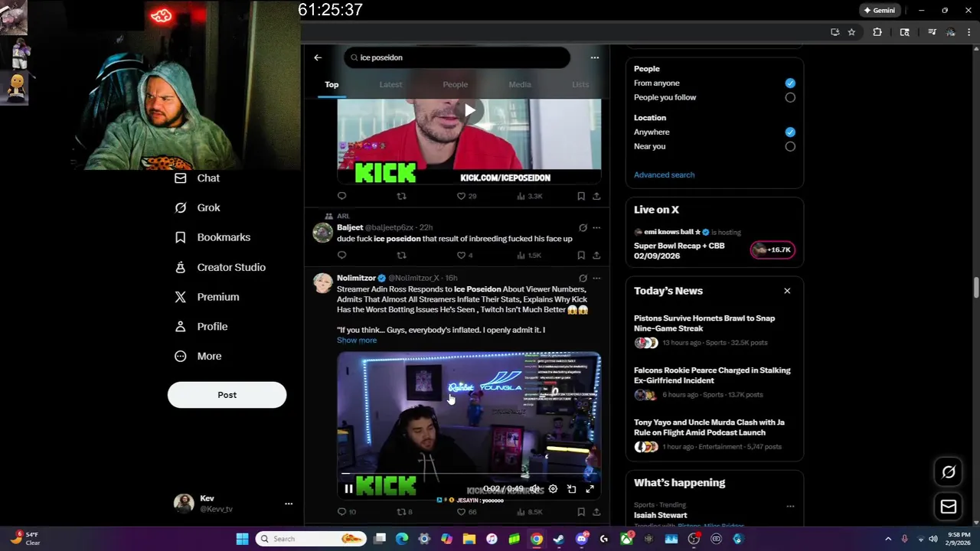Mute the Adin Ross video volume
The width and height of the screenshot is (980, 551).
point(534,489)
